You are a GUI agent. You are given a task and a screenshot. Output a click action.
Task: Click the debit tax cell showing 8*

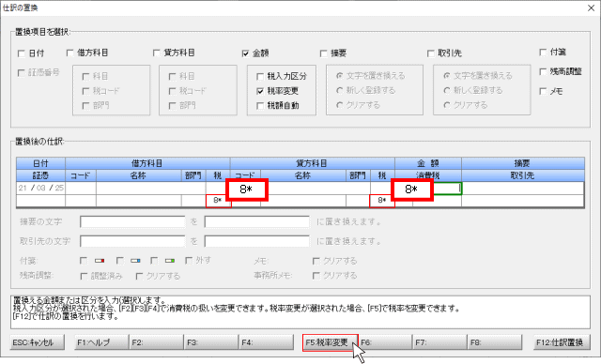point(218,201)
